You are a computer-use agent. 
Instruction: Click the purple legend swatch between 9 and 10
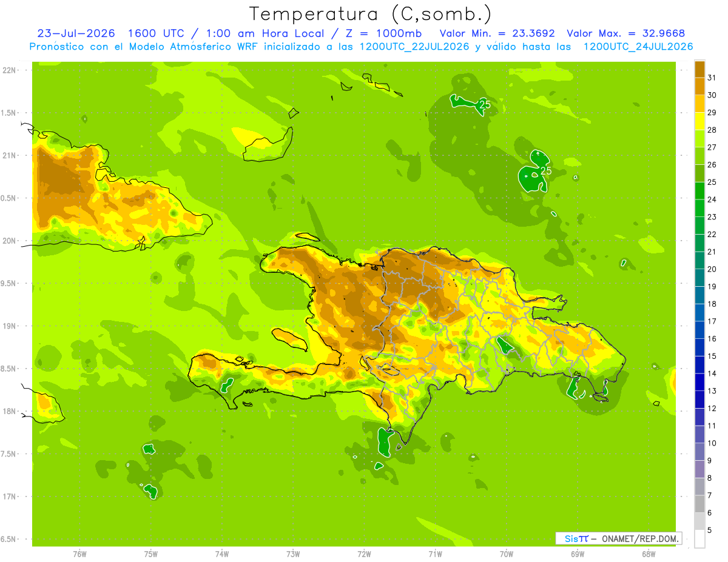[x=699, y=452]
